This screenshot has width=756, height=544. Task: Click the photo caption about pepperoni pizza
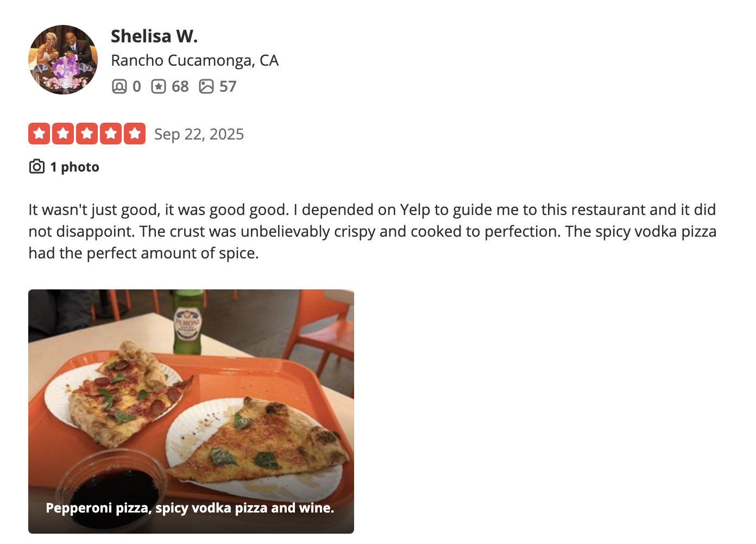coord(190,508)
